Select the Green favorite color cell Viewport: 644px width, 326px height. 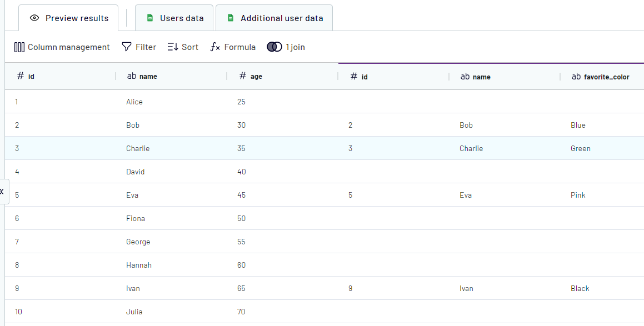(x=581, y=148)
